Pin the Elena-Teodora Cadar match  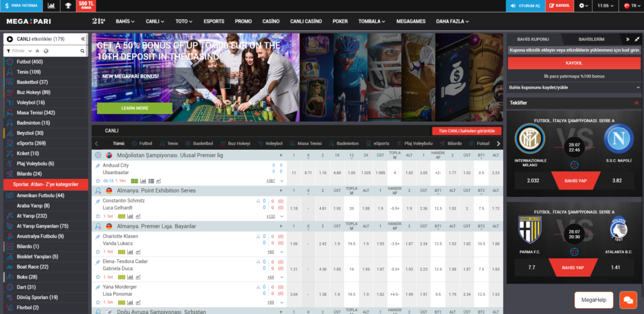click(97, 262)
